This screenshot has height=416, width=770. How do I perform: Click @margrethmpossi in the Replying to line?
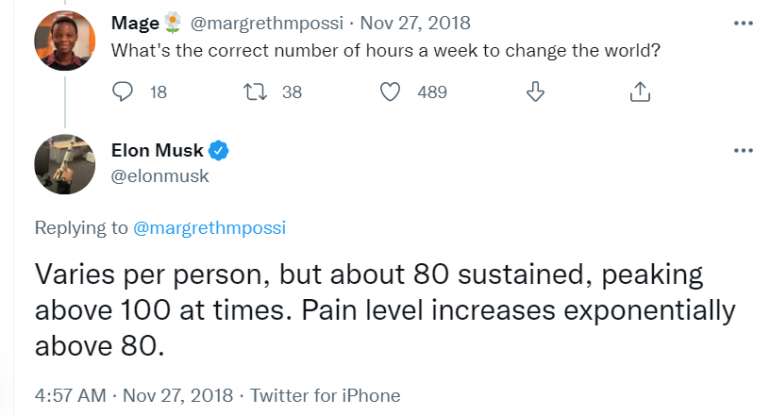click(x=210, y=228)
